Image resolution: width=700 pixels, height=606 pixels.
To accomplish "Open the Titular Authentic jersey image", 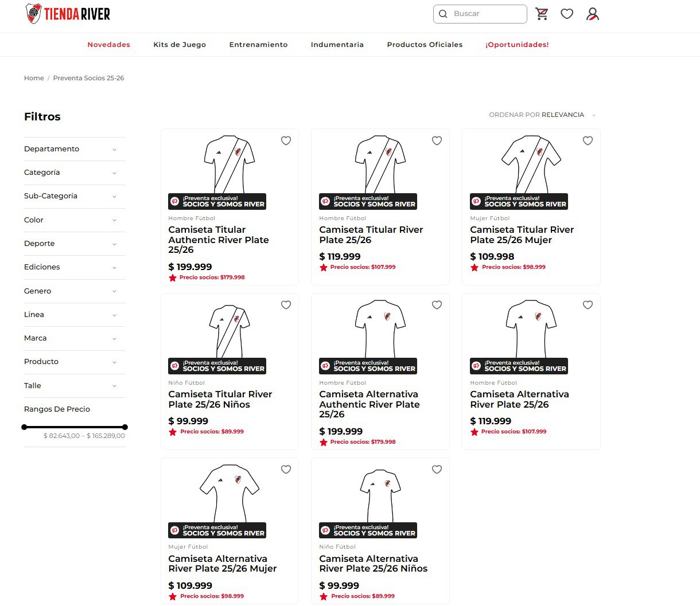I will click(x=230, y=164).
